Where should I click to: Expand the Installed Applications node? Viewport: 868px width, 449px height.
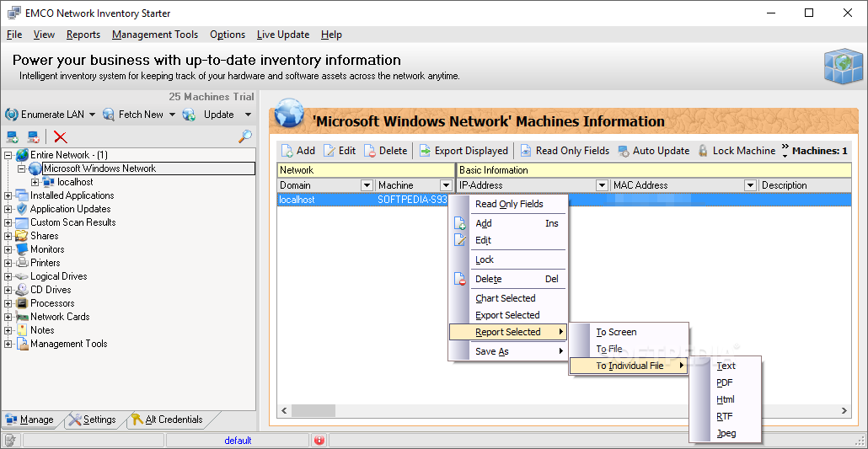8,195
